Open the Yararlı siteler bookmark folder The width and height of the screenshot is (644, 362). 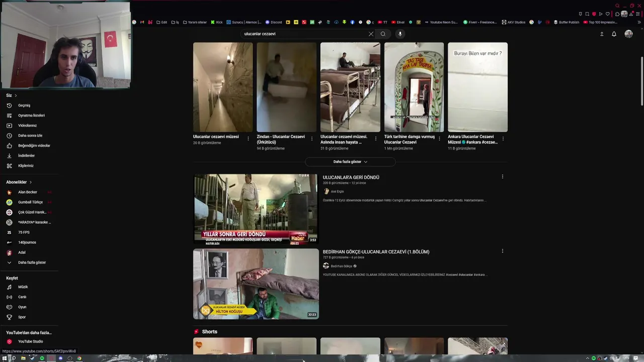[x=195, y=22]
